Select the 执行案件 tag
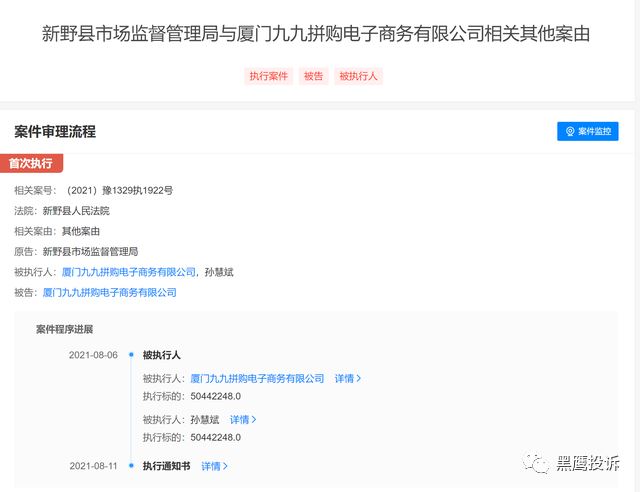Image resolution: width=640 pixels, height=492 pixels. click(269, 76)
